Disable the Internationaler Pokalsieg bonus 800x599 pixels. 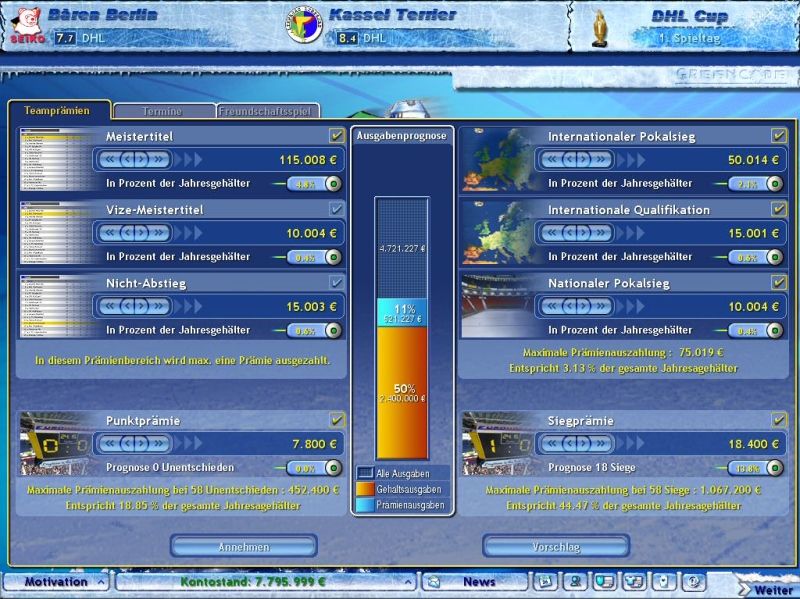(x=781, y=136)
